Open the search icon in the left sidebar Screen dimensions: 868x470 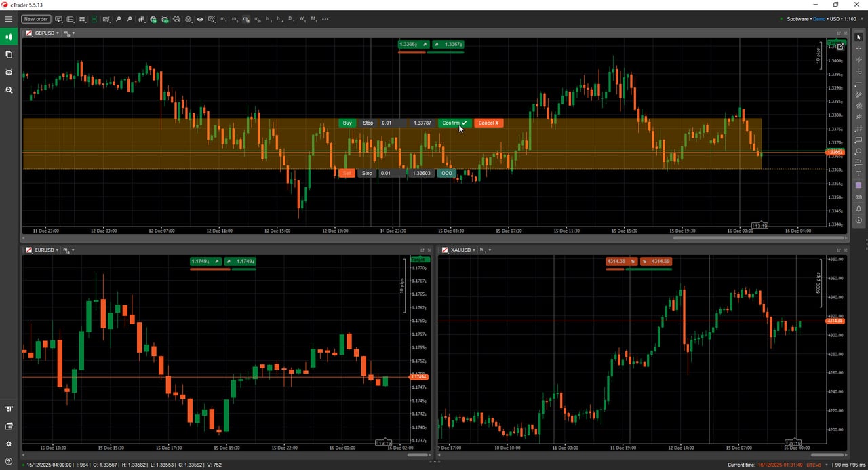tap(9, 90)
